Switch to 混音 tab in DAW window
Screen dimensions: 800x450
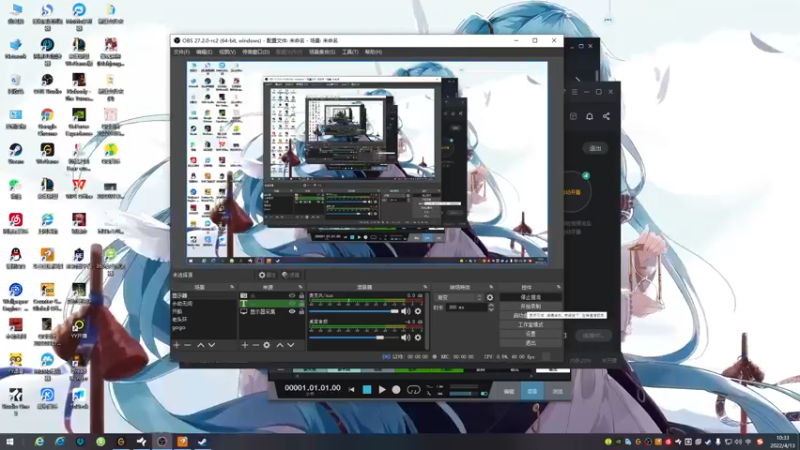pyautogui.click(x=532, y=391)
